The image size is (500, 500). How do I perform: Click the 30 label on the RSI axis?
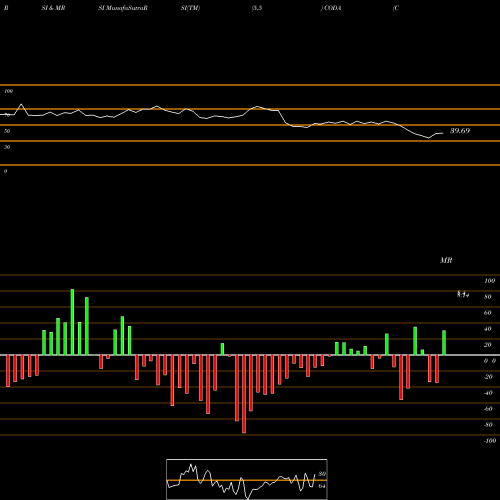pos(7,147)
